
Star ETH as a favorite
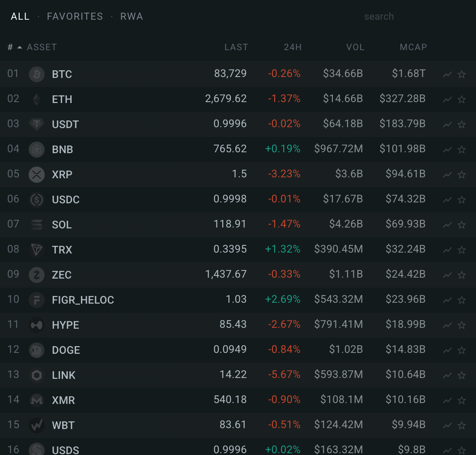tap(461, 99)
